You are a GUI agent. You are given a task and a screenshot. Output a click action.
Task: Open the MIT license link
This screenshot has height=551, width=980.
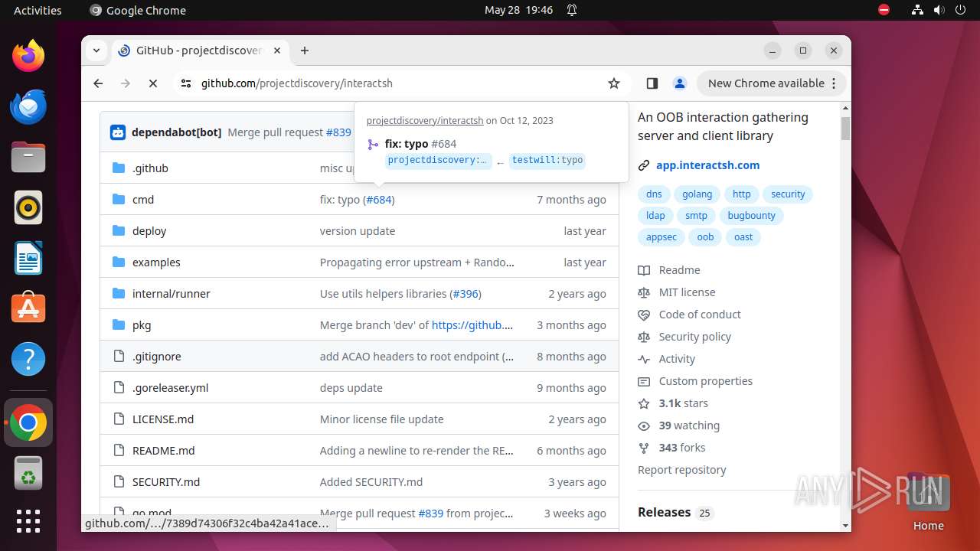click(x=687, y=292)
